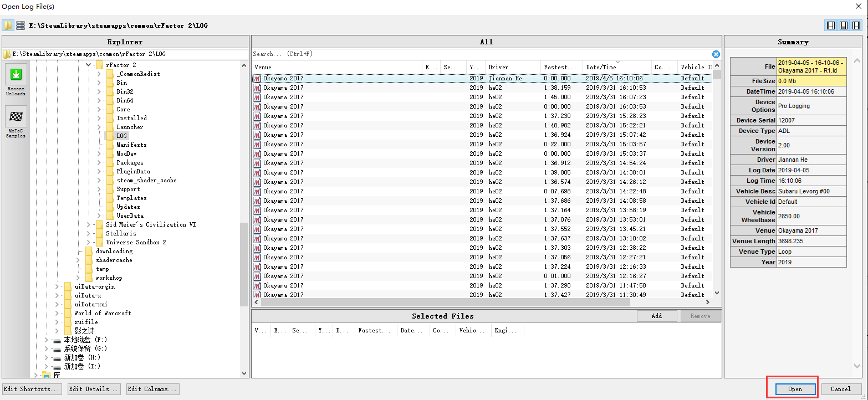Click the file list horizontal scrollbar right arrow
868x400 pixels.
pyautogui.click(x=708, y=302)
